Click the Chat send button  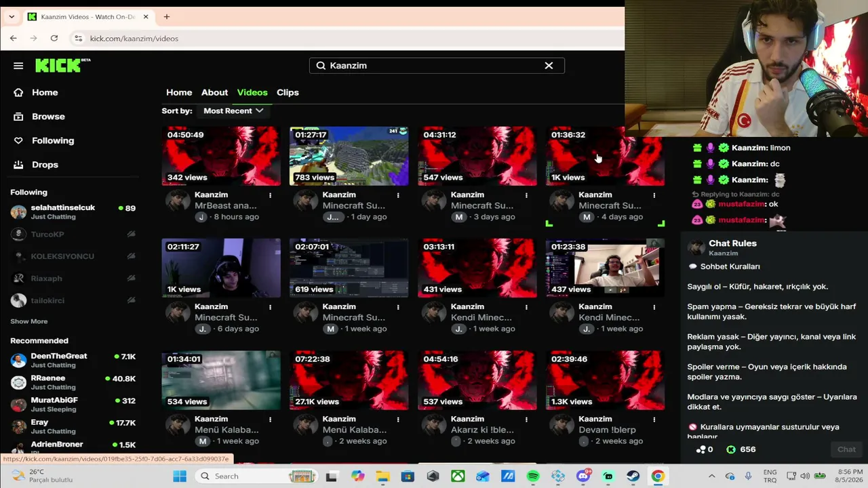click(846, 449)
